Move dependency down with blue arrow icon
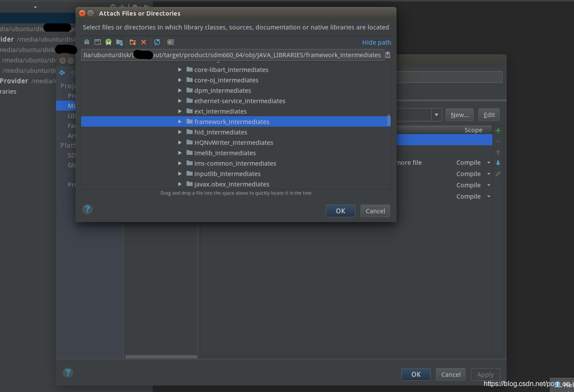The width and height of the screenshot is (574, 392). [498, 163]
